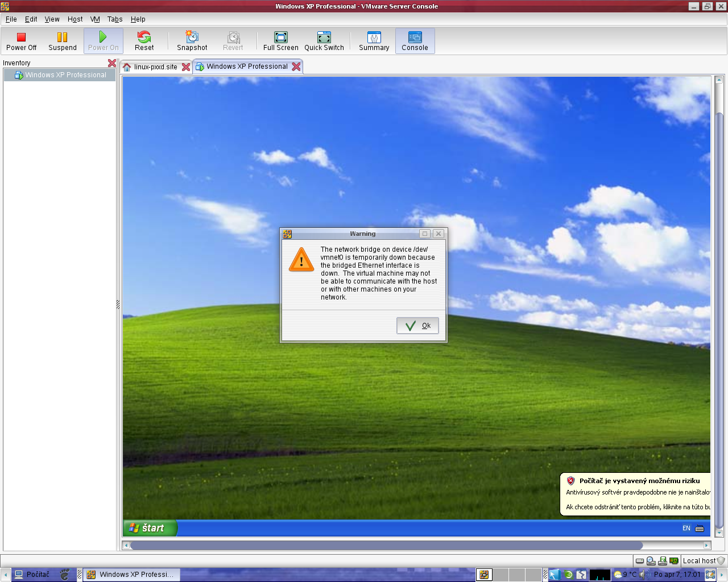Click the security risk balloon notification
Image resolution: width=728 pixels, height=582 pixels.
coord(635,494)
